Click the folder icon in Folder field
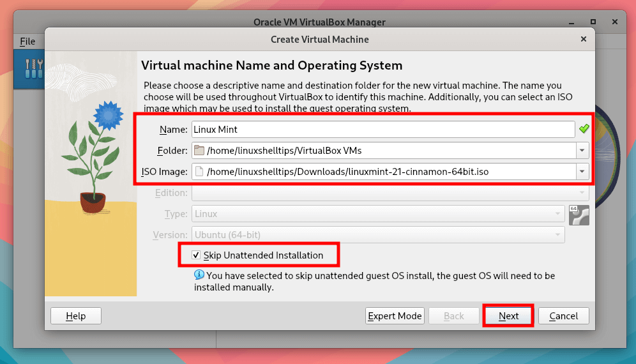 point(199,151)
